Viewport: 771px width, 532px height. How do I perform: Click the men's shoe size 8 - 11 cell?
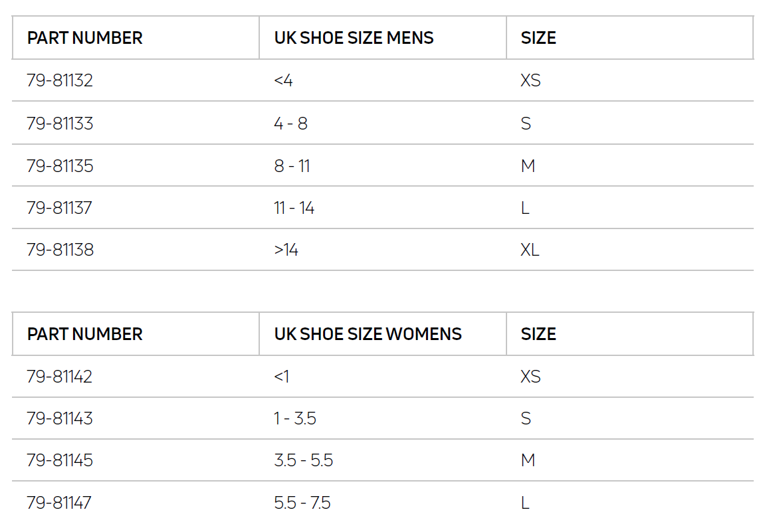click(x=292, y=166)
